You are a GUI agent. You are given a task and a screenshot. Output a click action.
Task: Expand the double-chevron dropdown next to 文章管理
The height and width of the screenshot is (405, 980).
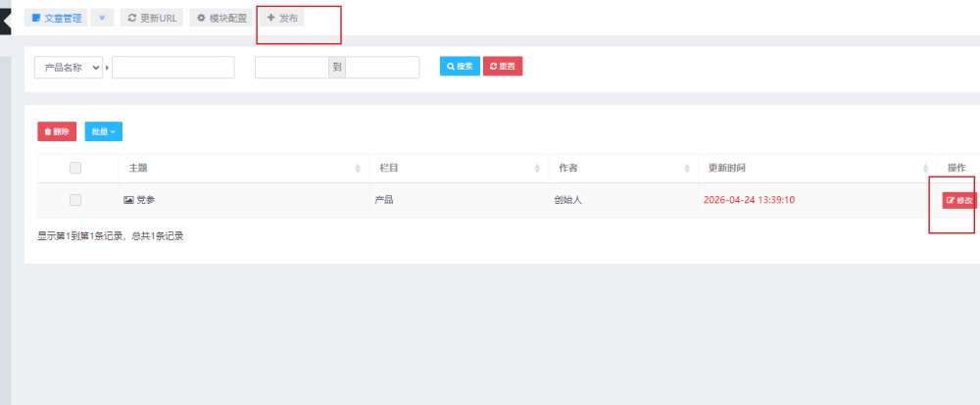[102, 18]
